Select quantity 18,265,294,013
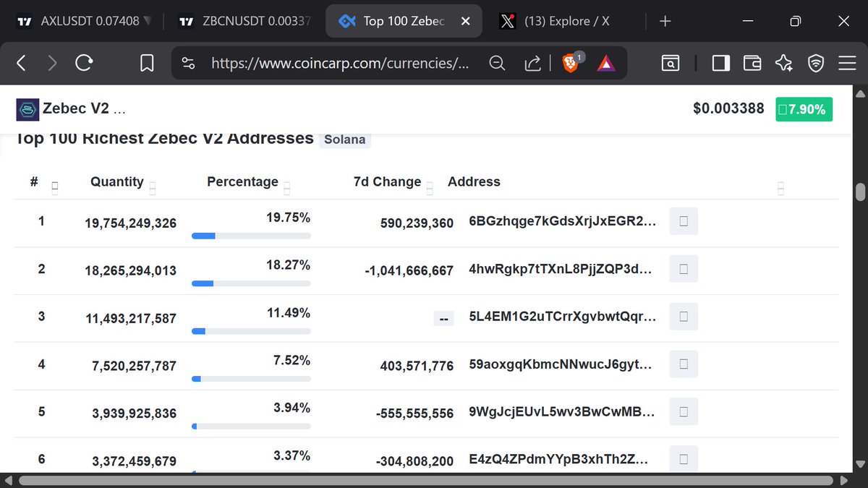 tap(130, 271)
